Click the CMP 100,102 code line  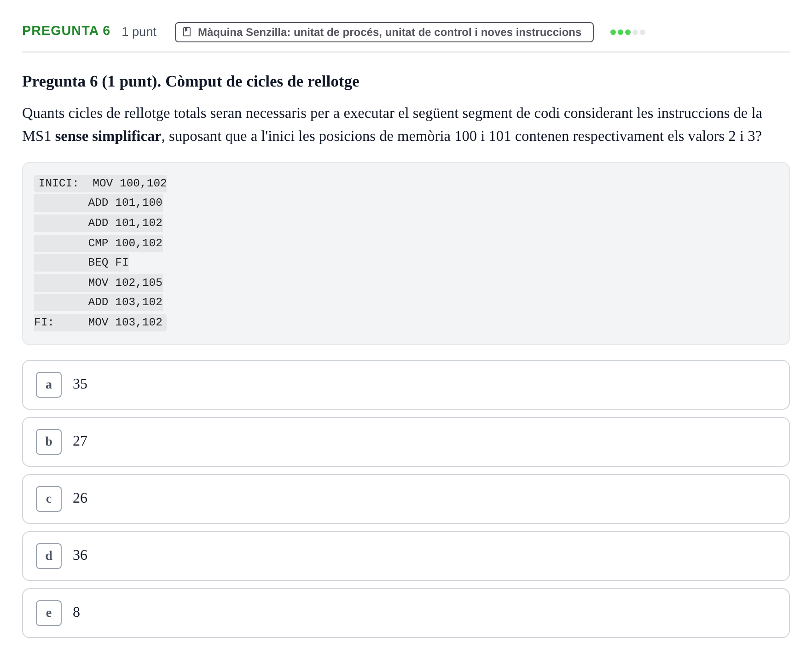click(x=99, y=243)
